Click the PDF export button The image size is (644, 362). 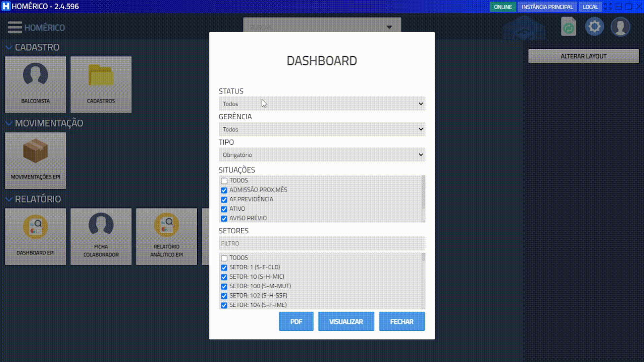(x=296, y=321)
